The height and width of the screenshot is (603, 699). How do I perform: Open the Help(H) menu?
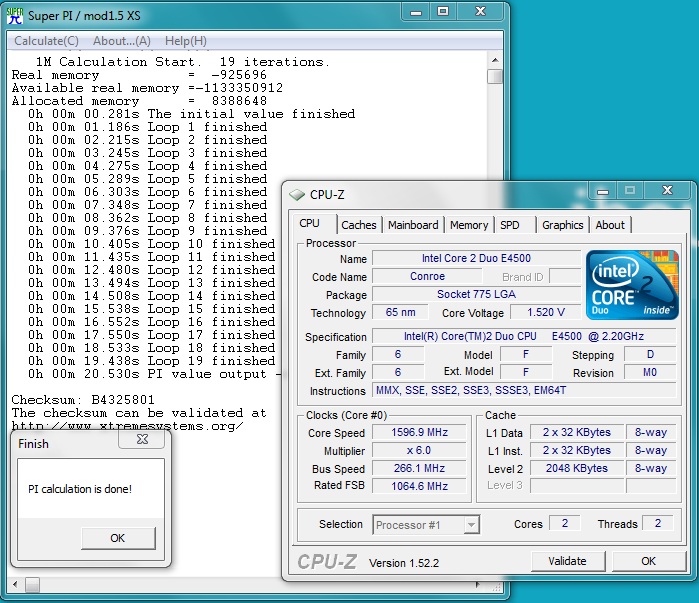[x=186, y=41]
